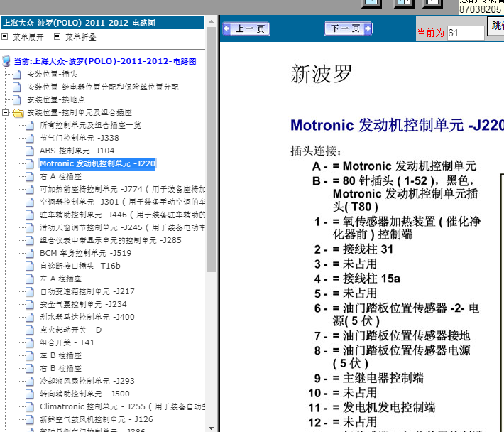This screenshot has width=504, height=432.
Task: Click the document icon beside 刮水器马达控制单元 -J400
Action: pyautogui.click(x=30, y=317)
